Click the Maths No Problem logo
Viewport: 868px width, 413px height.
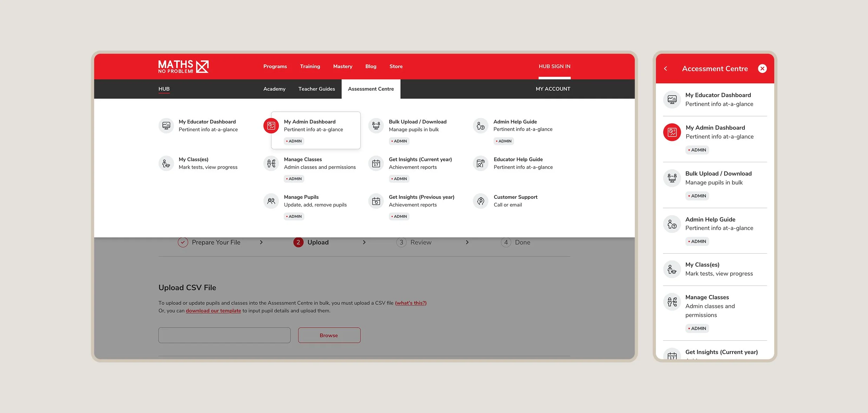point(183,66)
